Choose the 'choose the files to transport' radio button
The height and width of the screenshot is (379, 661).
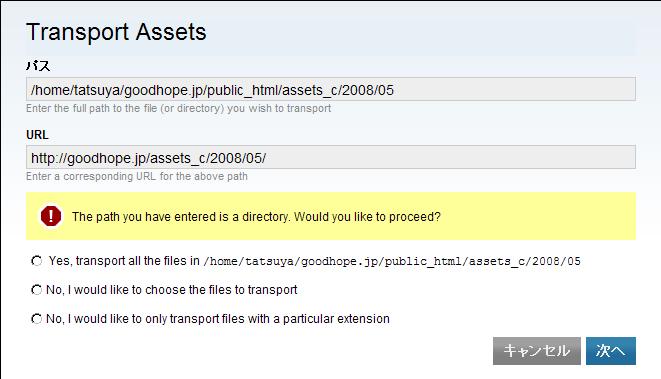click(x=37, y=290)
